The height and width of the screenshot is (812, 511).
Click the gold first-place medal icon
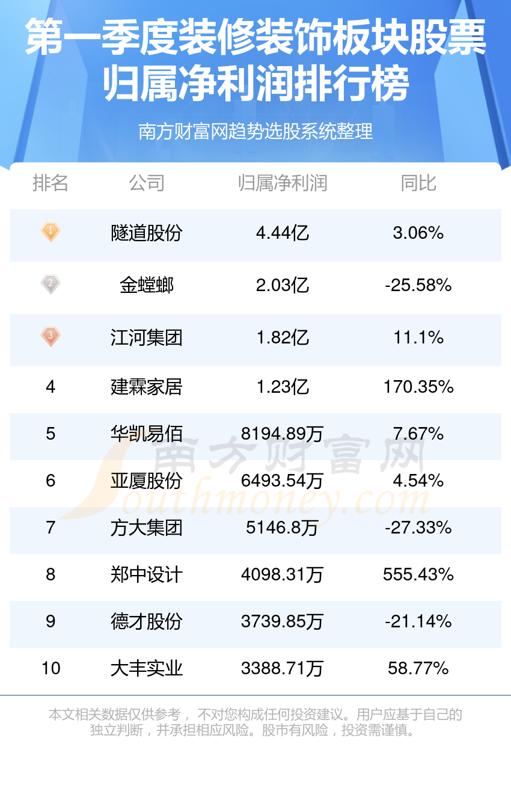click(50, 232)
